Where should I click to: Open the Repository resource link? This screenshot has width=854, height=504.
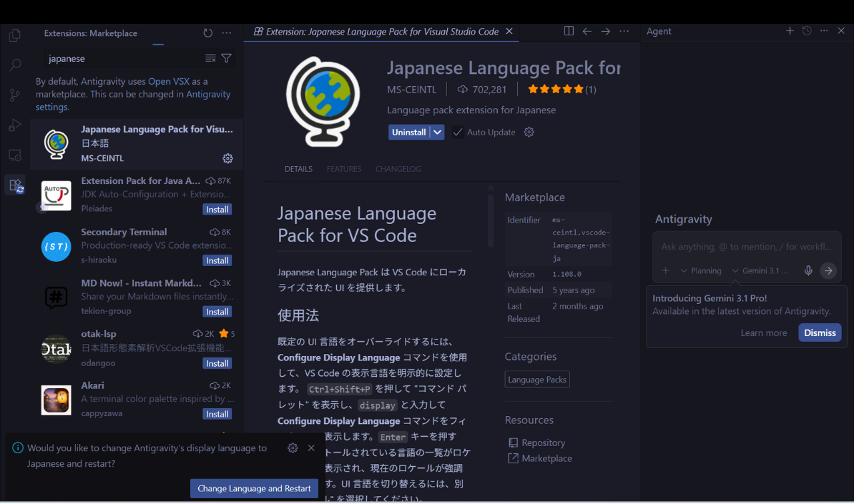pos(543,443)
